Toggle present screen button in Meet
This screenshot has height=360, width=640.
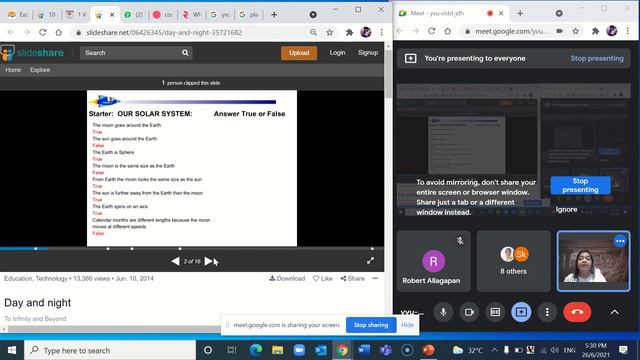coord(521,312)
